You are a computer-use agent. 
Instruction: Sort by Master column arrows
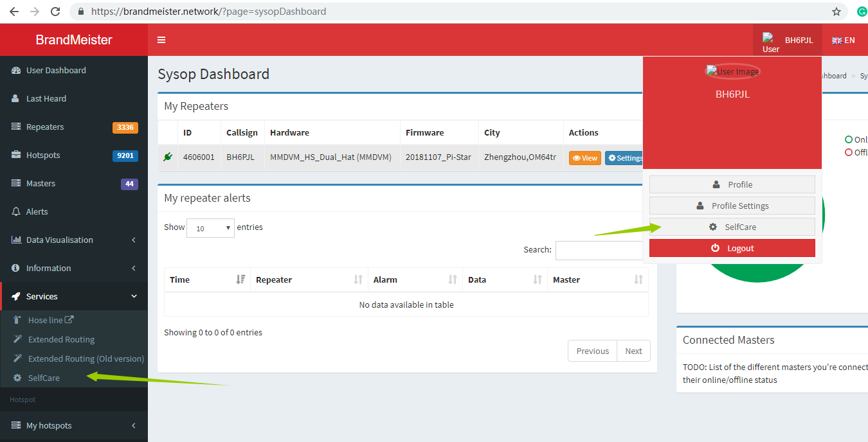(x=638, y=279)
